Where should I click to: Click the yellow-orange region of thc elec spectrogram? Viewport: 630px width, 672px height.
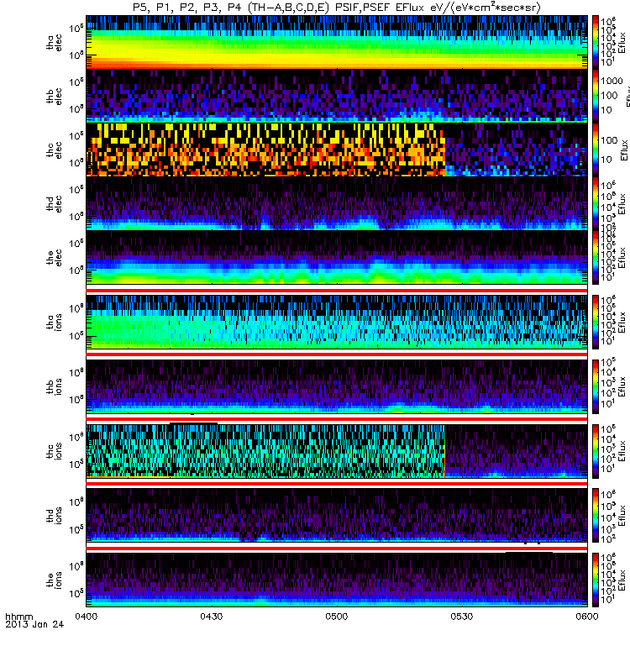(x=265, y=150)
